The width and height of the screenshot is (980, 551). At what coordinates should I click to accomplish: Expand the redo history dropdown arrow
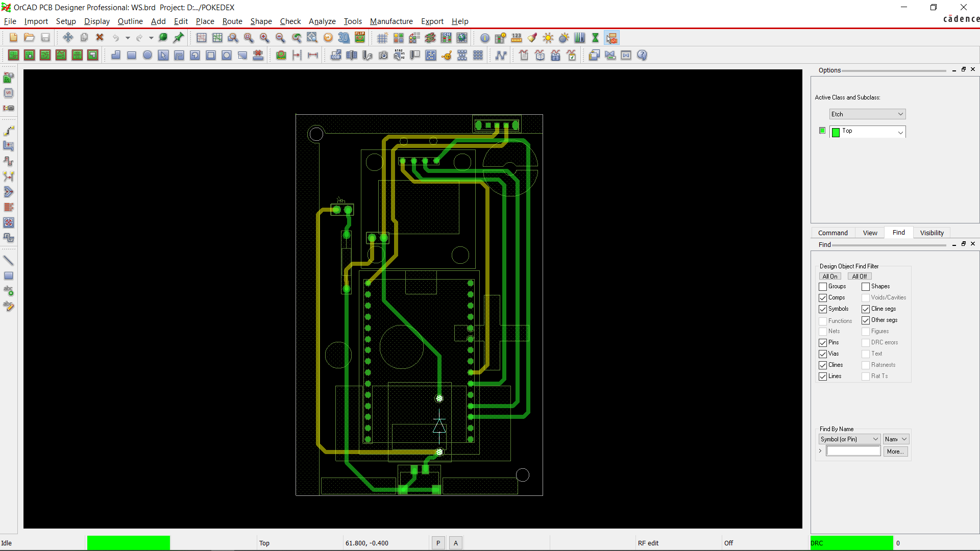(151, 38)
